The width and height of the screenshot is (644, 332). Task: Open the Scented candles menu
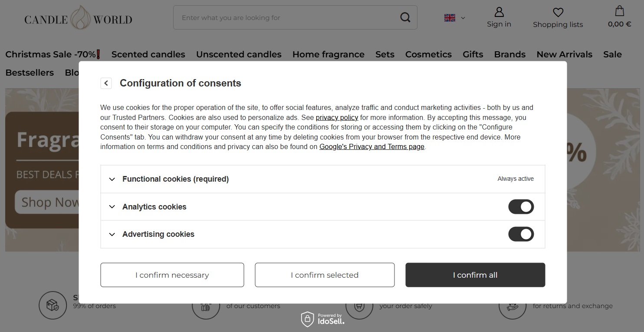148,54
